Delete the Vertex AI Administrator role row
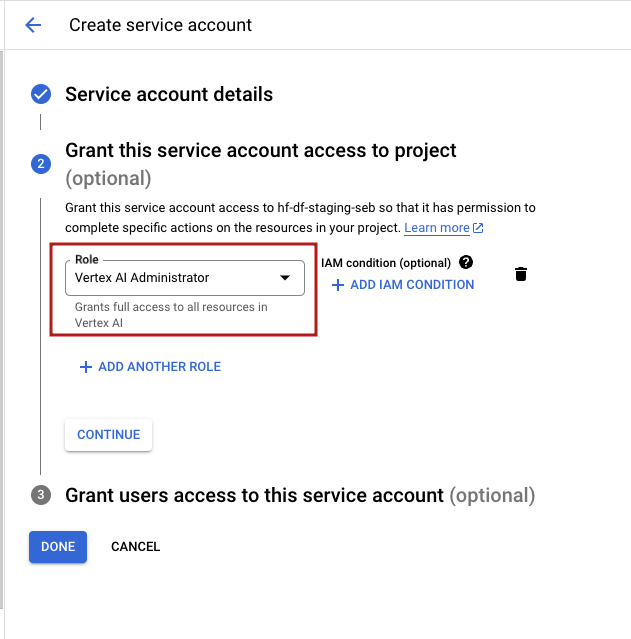Viewport: 631px width, 639px height. (521, 274)
